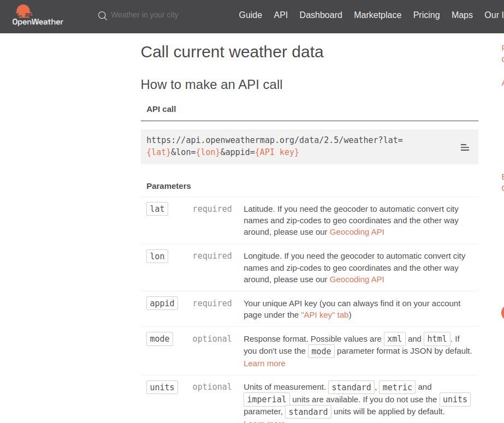The image size is (504, 423).
Task: Click the 'metric' value tag
Action: coord(398,387)
